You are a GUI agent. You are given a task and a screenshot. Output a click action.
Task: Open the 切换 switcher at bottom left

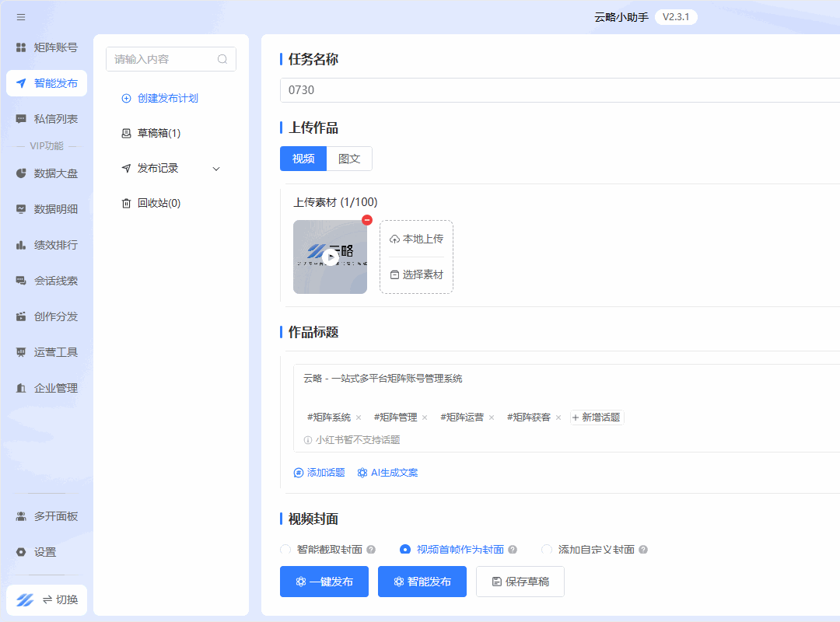coord(47,599)
